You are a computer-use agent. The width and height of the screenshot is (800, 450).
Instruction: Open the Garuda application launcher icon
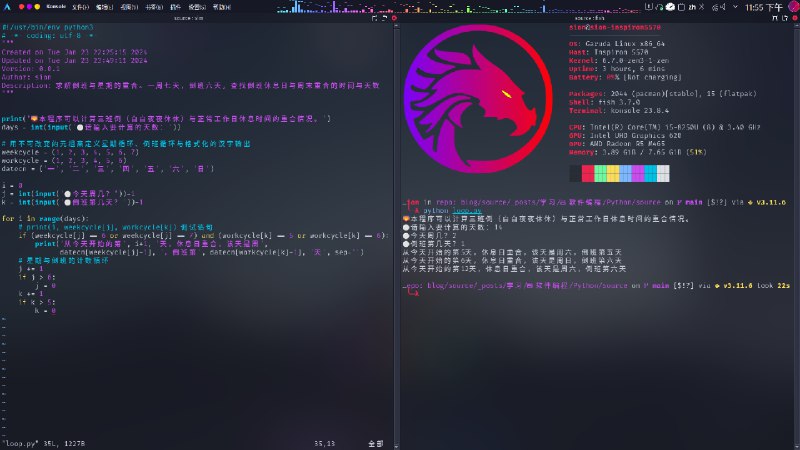click(x=7, y=7)
